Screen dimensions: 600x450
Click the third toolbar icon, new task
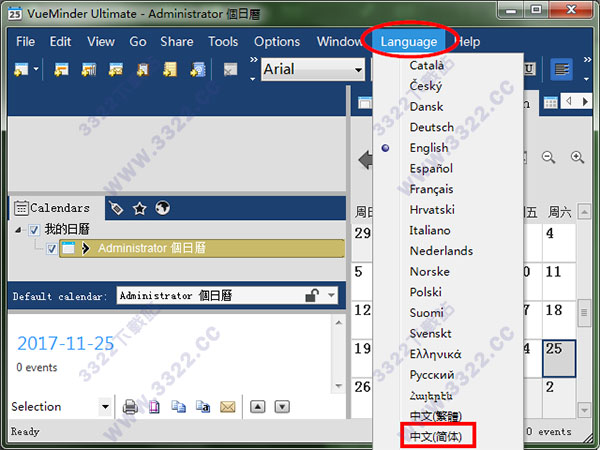coord(89,70)
